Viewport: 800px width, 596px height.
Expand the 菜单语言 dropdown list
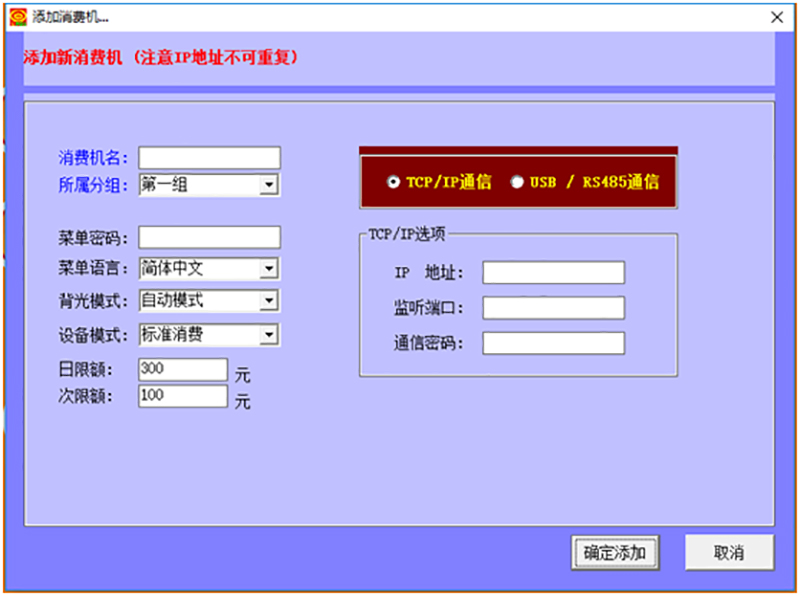(268, 269)
